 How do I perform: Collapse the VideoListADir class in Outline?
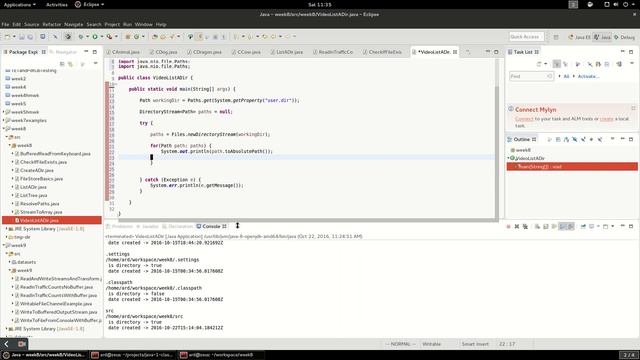tap(509, 158)
